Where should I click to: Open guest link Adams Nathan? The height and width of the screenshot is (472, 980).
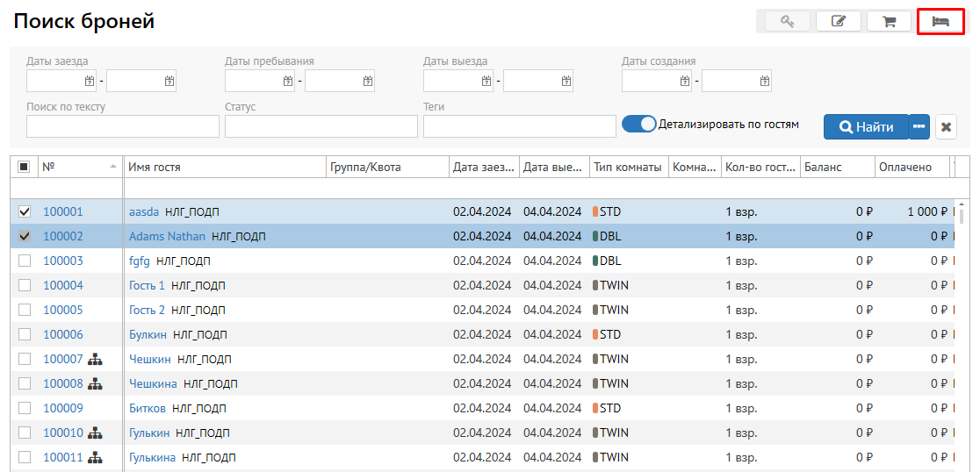click(167, 236)
